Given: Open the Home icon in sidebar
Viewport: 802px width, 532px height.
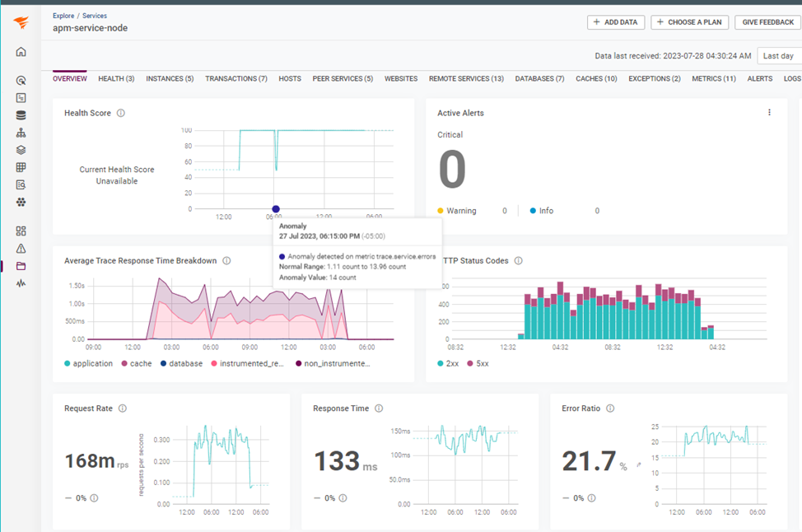Looking at the screenshot, I should tap(21, 52).
